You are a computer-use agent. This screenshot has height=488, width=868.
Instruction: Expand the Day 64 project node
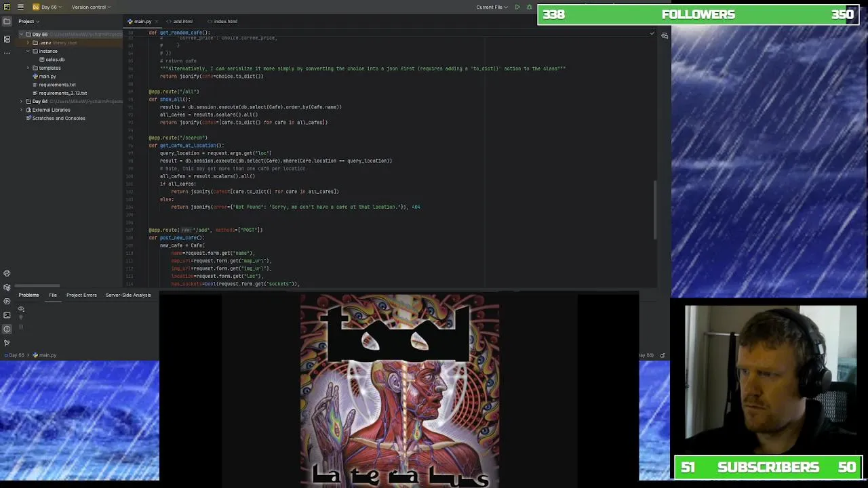pyautogui.click(x=21, y=101)
